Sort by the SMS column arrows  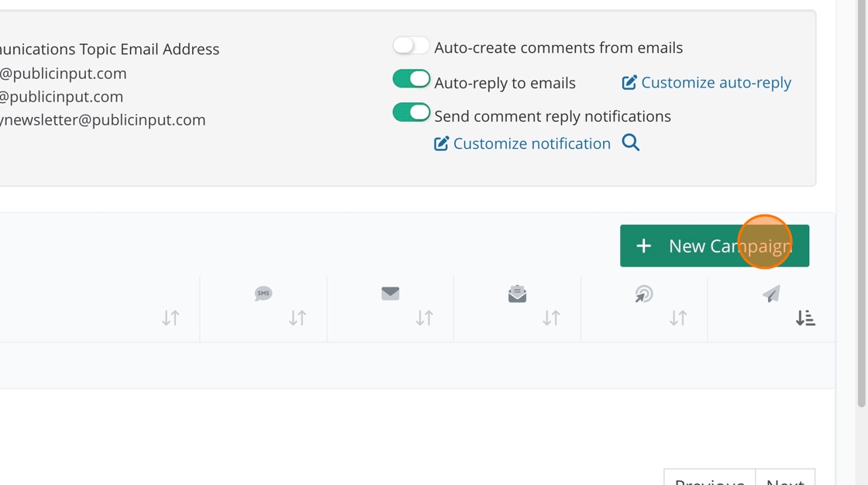click(298, 318)
